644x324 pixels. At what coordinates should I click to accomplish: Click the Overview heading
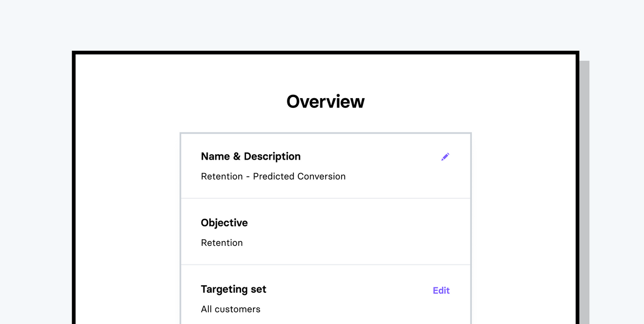(x=325, y=101)
